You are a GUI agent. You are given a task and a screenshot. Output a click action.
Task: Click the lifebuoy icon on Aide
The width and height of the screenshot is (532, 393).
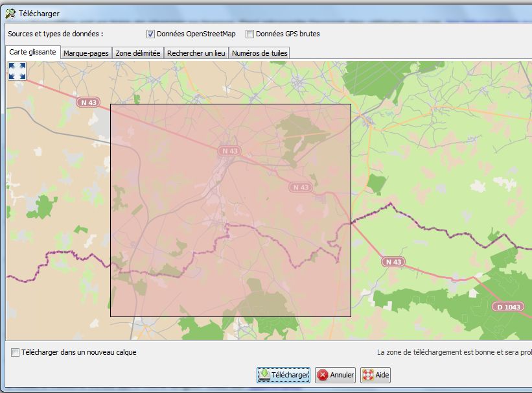[x=368, y=375]
